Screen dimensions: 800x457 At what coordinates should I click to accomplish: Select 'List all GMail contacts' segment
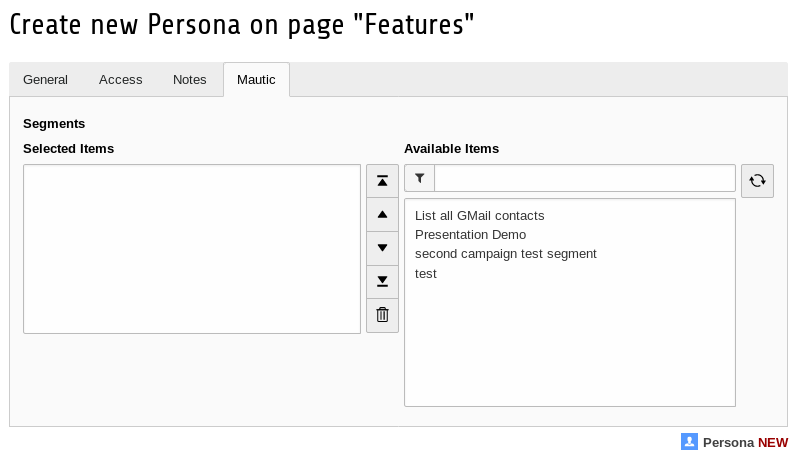(x=479, y=216)
